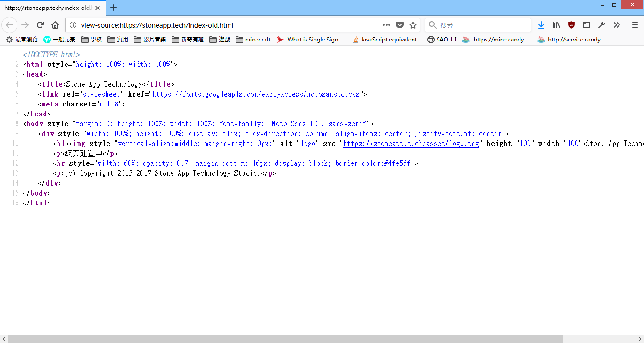Open the Downloads arrow icon
This screenshot has width=644, height=343.
point(541,25)
